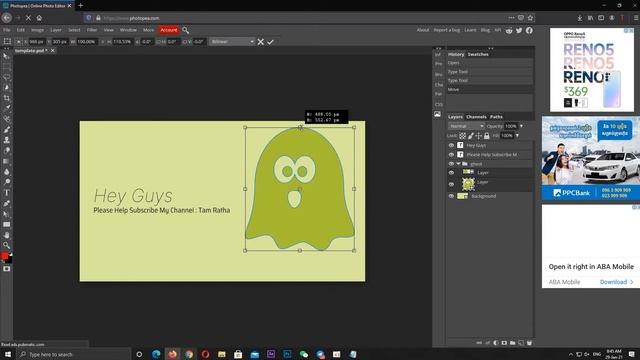Open the search magnifier in menu bar

point(185,30)
